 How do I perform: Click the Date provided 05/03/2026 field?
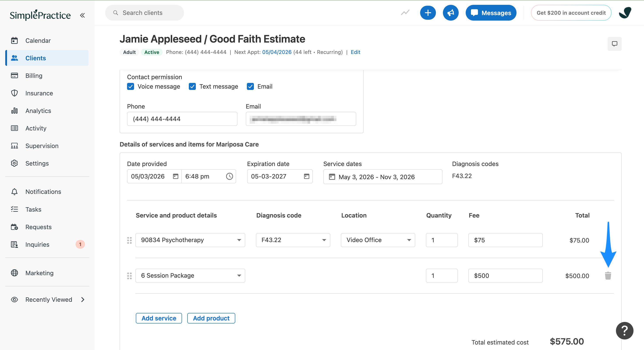(x=154, y=177)
